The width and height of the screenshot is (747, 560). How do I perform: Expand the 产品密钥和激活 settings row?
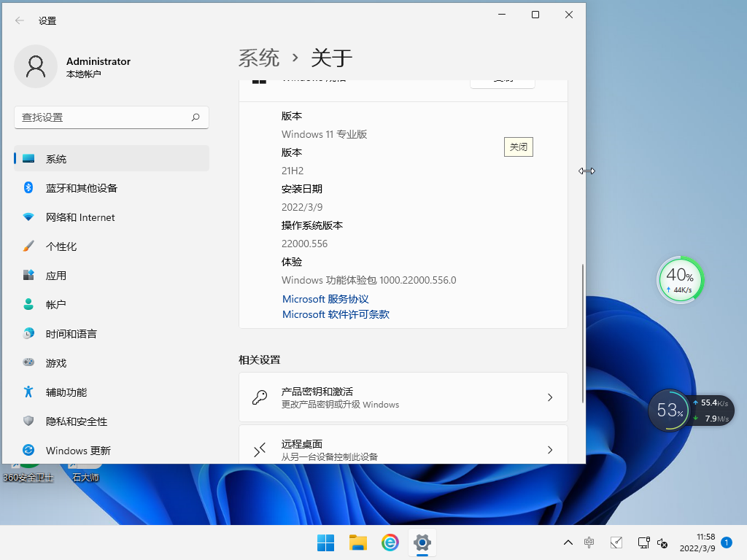pyautogui.click(x=403, y=397)
